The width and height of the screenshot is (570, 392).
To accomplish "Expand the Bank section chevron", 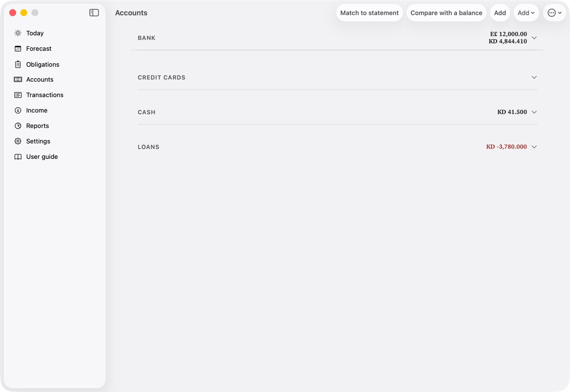I will (534, 38).
